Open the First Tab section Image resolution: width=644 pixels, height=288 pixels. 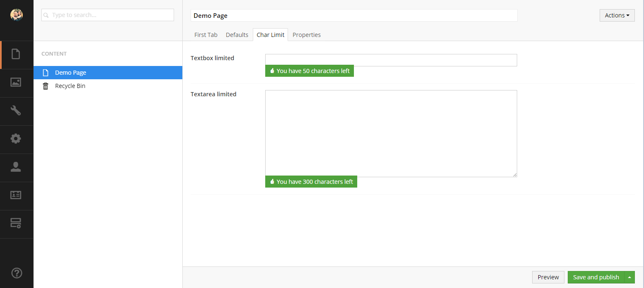tap(206, 34)
